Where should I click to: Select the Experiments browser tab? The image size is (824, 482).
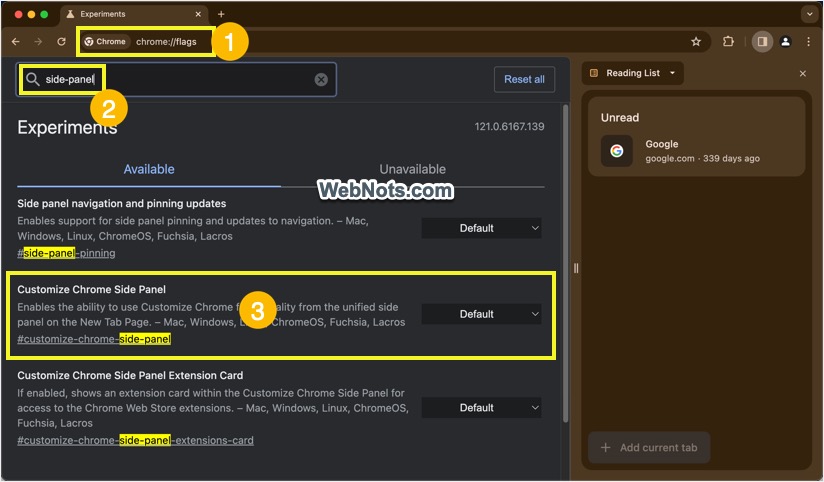pos(134,14)
